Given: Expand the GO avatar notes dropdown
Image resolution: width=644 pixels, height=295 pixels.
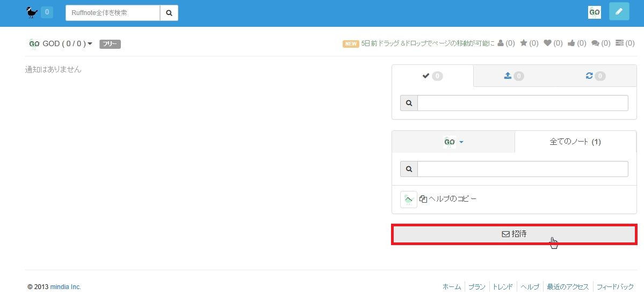Looking at the screenshot, I should tap(453, 142).
